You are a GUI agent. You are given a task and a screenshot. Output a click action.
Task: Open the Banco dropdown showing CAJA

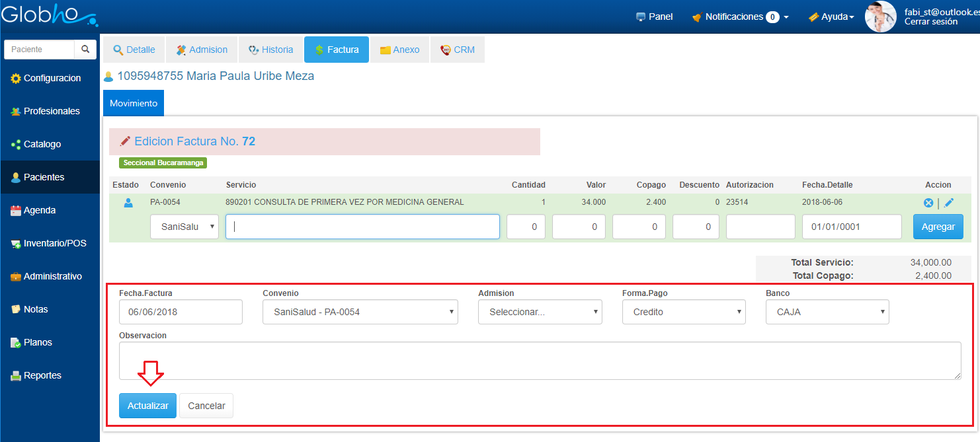tap(827, 312)
